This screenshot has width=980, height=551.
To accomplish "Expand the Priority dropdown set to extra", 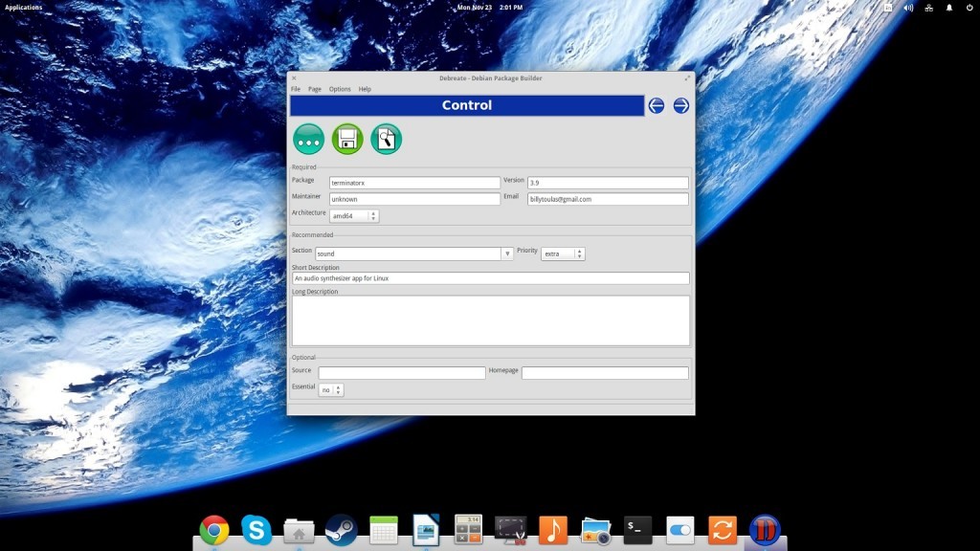I will tap(563, 253).
